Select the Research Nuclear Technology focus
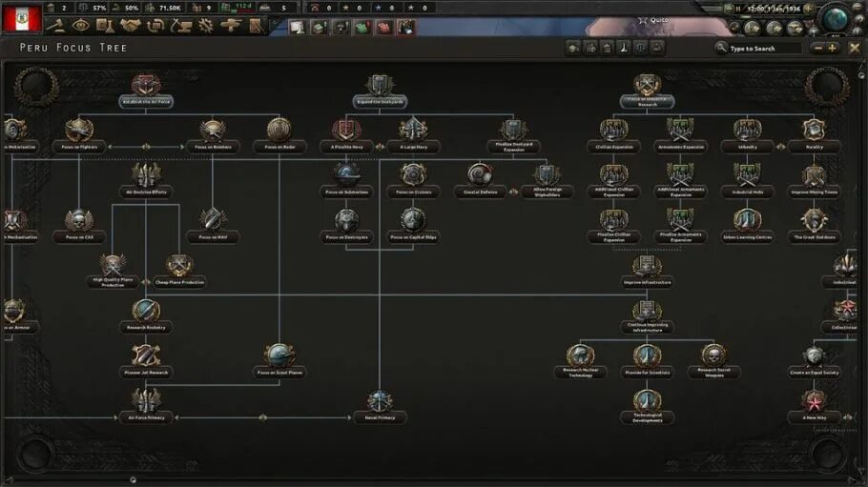 tap(580, 361)
